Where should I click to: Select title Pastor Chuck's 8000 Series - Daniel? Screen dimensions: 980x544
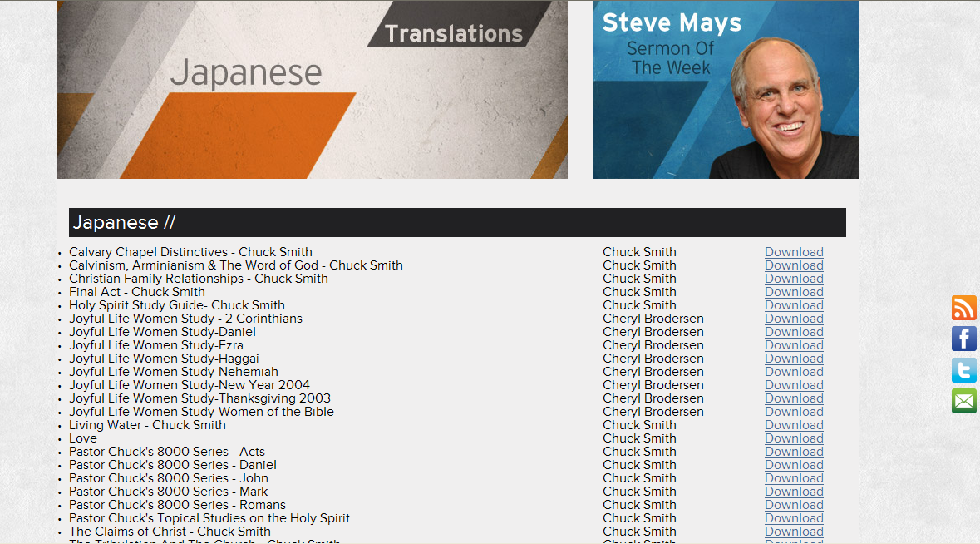click(173, 465)
